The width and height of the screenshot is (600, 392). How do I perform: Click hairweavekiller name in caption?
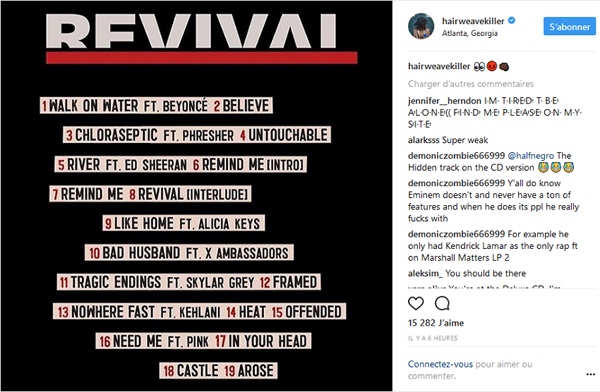pos(439,66)
